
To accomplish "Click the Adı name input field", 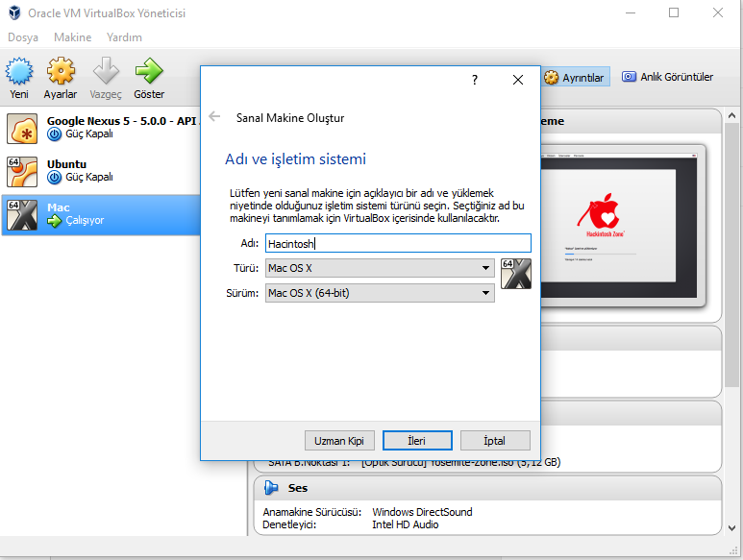I will click(x=398, y=243).
